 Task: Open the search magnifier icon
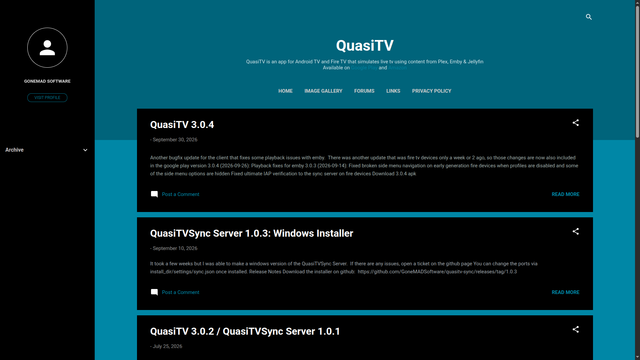click(x=589, y=17)
